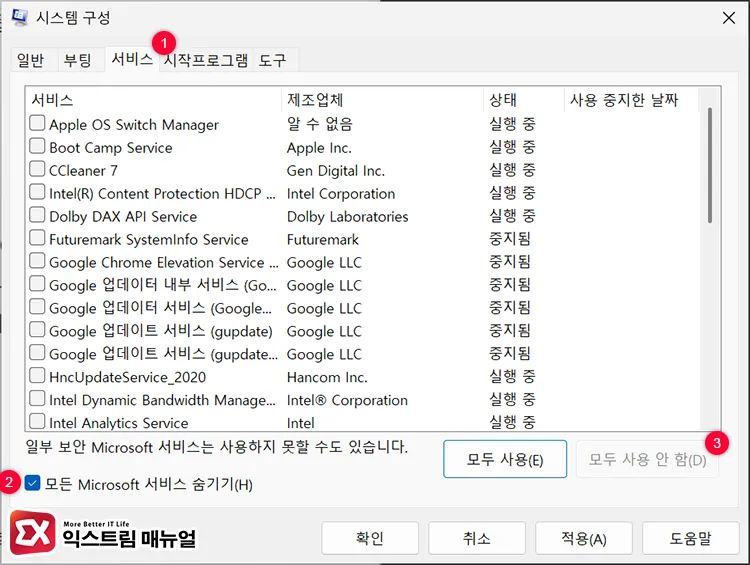This screenshot has width=750, height=565.
Task: Select the Gen Digital Inc. cell
Action: click(336, 171)
